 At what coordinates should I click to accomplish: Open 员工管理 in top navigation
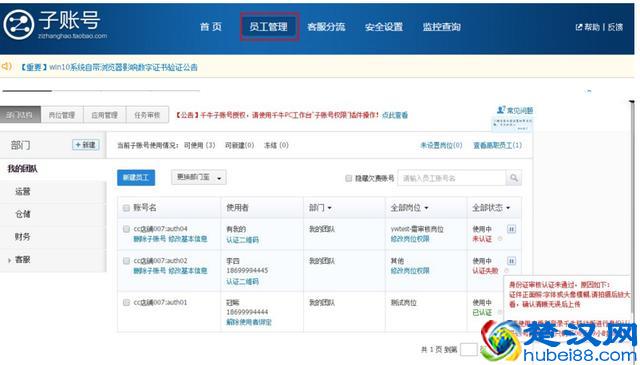268,27
